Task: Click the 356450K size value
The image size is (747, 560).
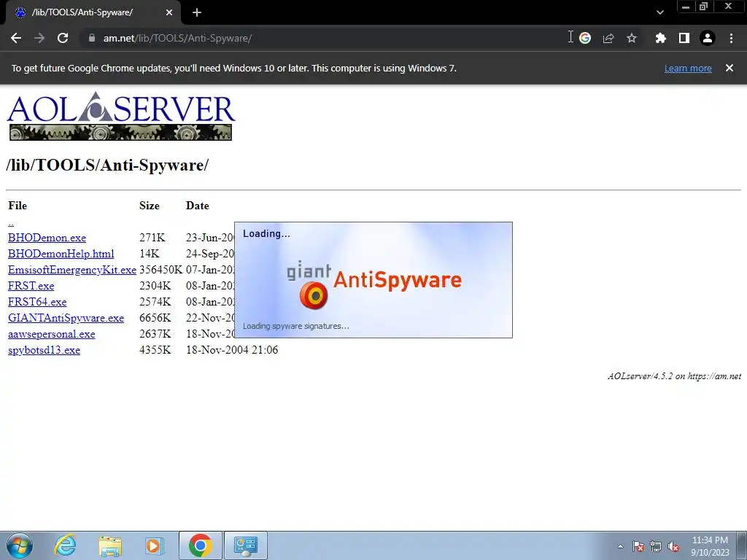Action: [x=160, y=270]
